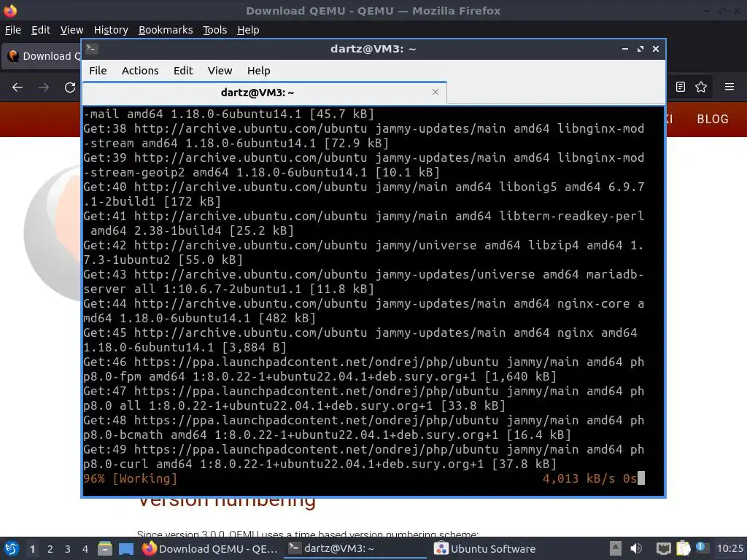Open the terminal Actions menu
This screenshot has width=747, height=560.
pos(140,71)
